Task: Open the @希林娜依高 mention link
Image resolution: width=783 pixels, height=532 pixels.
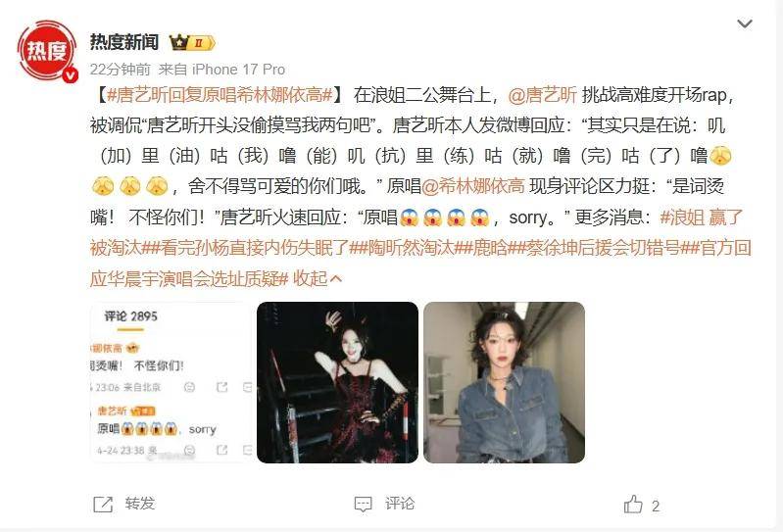Action: click(x=473, y=186)
